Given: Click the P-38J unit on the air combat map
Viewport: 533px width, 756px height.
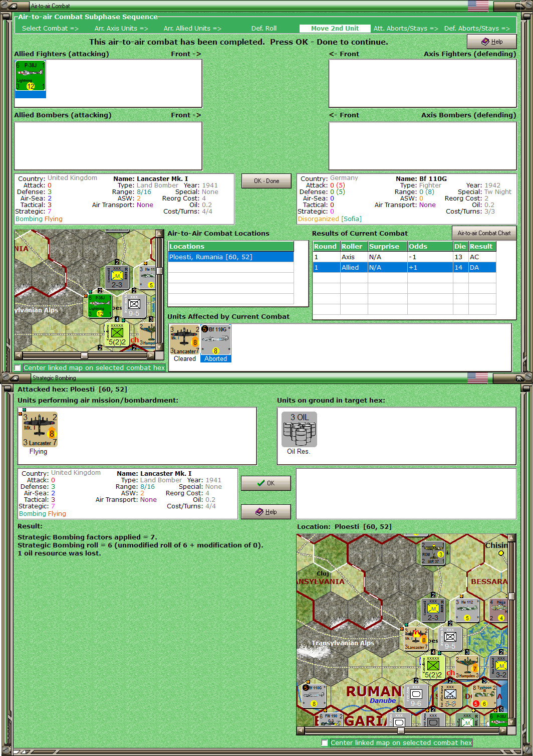Looking at the screenshot, I should click(100, 306).
